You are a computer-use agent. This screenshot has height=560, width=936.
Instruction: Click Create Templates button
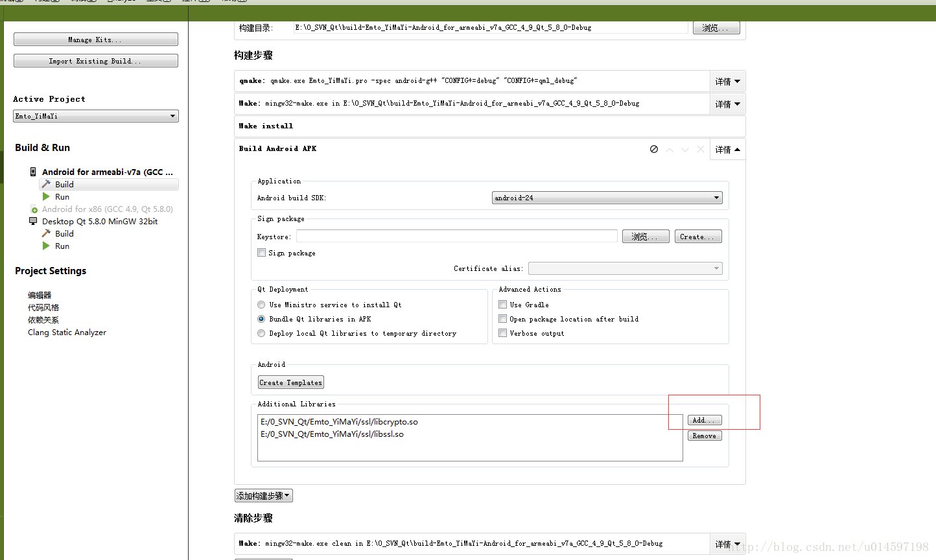pos(290,382)
